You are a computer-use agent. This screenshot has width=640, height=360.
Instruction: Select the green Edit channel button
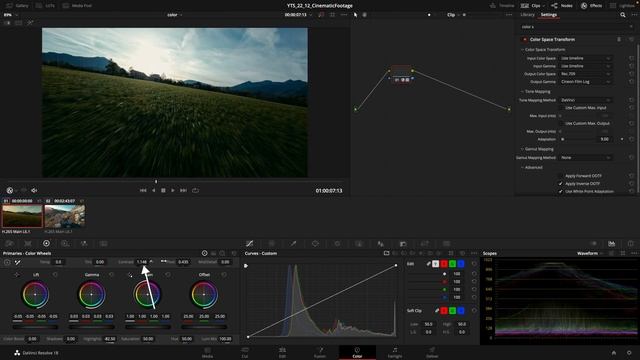[x=452, y=264]
